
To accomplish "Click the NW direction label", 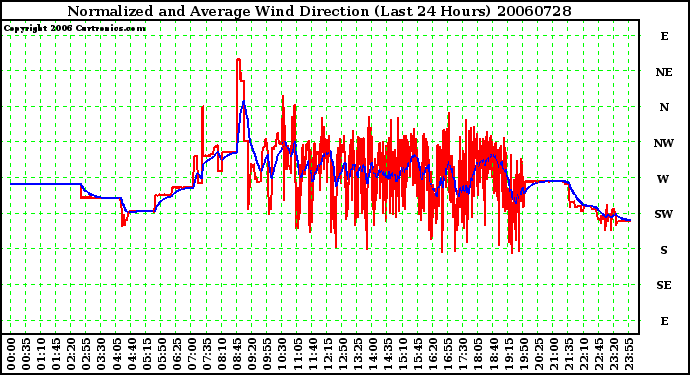I will click(x=664, y=143).
